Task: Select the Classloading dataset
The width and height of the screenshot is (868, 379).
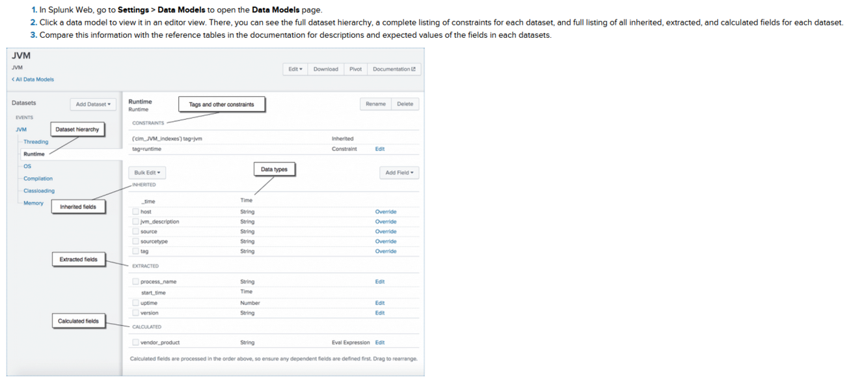Action: (39, 191)
